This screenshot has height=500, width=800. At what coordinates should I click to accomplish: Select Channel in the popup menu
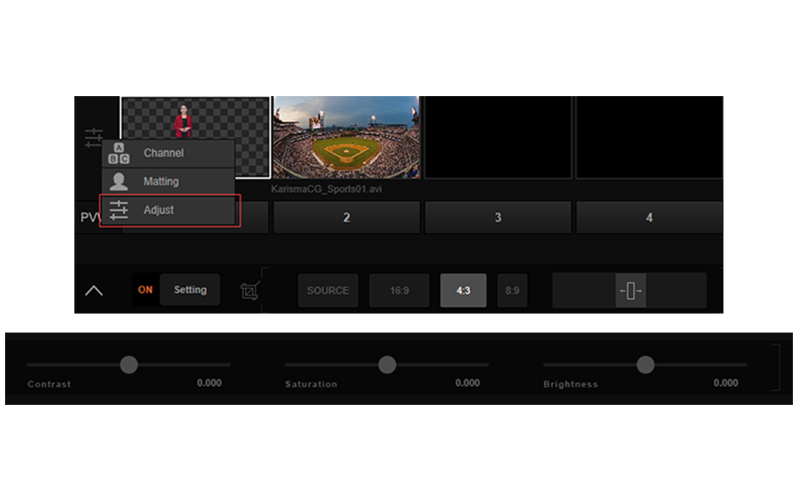(x=163, y=154)
